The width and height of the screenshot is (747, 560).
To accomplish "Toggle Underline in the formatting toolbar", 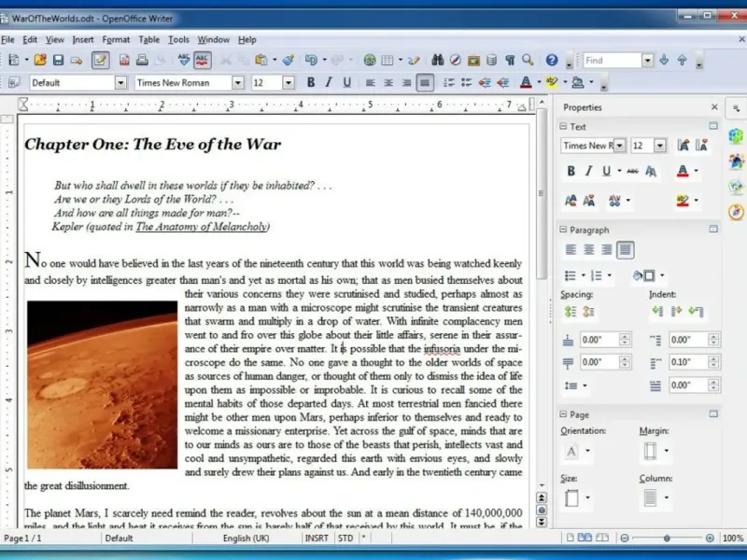I will tap(346, 83).
